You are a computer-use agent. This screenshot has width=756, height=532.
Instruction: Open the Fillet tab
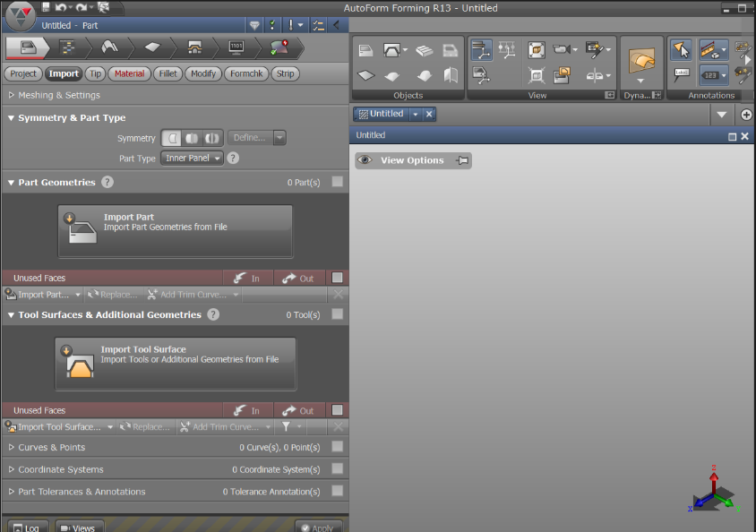(x=168, y=73)
